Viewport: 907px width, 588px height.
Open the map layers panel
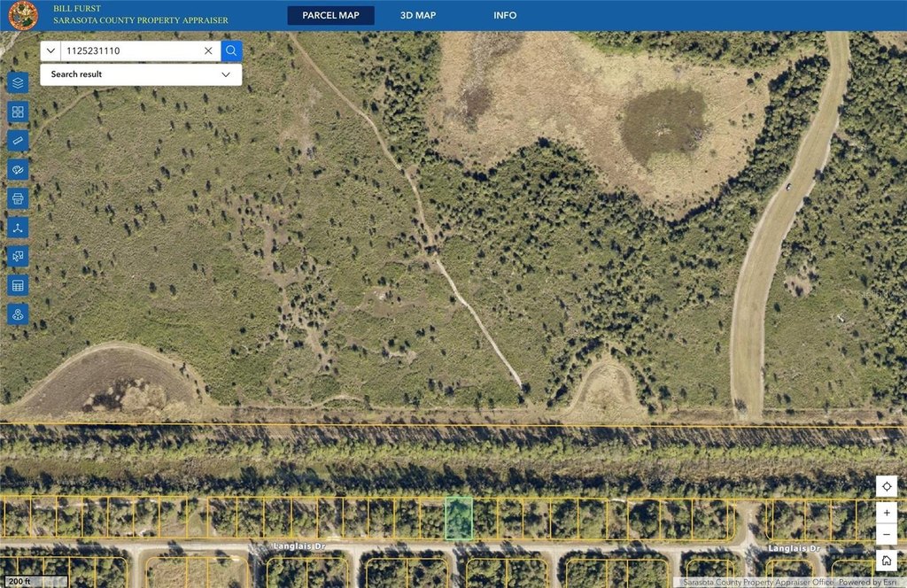click(18, 82)
